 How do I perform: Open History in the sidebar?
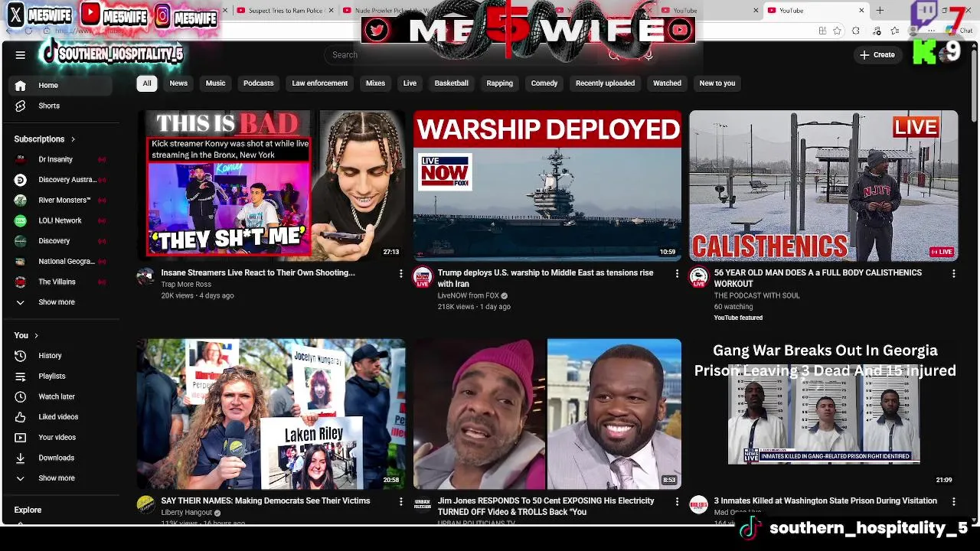click(59, 356)
